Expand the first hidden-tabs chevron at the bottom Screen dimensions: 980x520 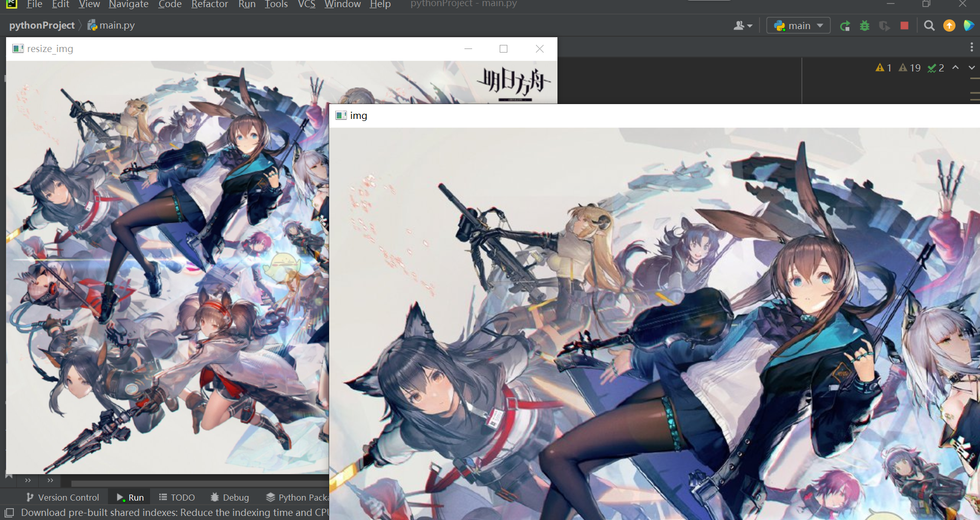pos(28,480)
